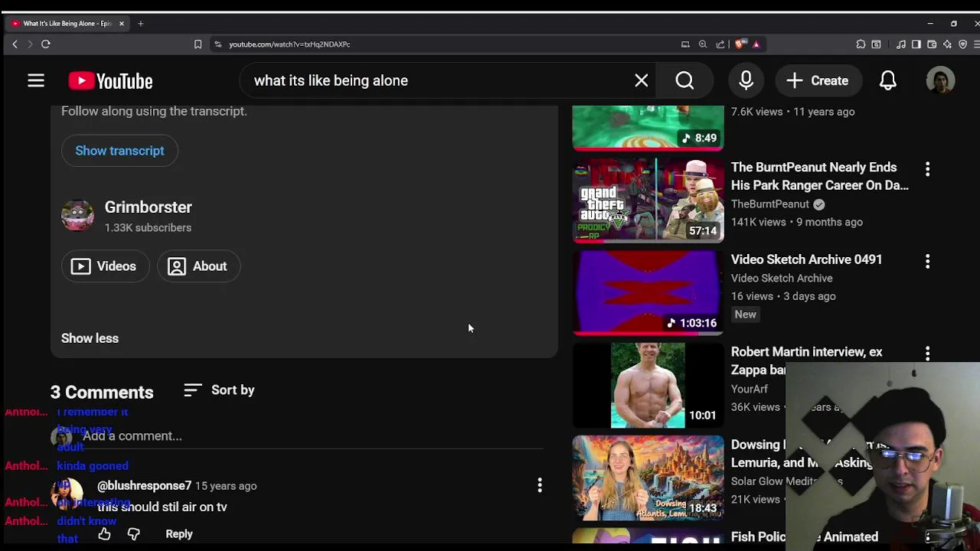Clear the search box with the X
Image resolution: width=980 pixels, height=551 pixels.
642,80
